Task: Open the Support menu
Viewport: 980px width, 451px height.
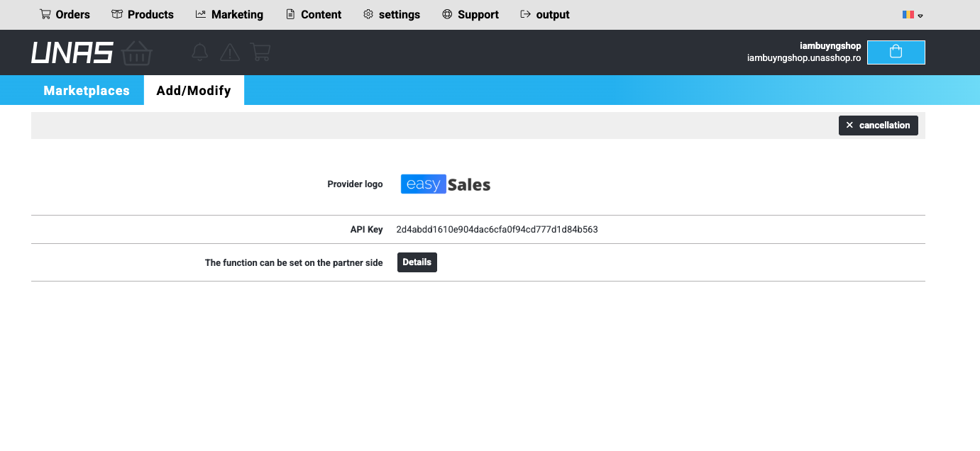Action: click(x=470, y=14)
